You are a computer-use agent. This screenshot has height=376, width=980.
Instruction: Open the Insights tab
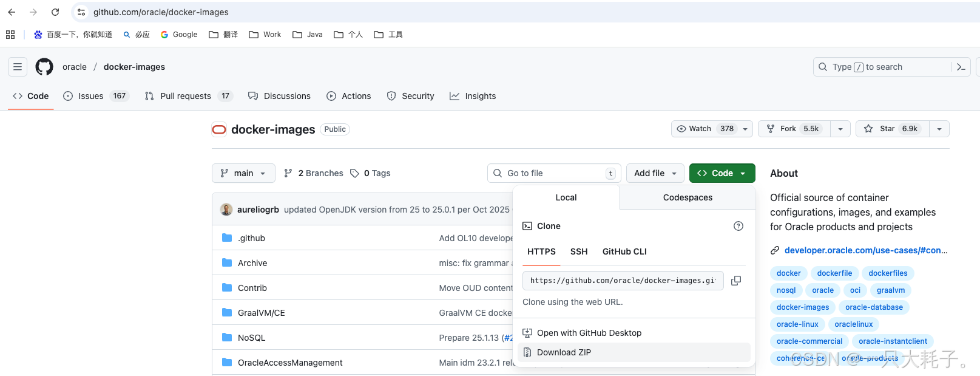coord(473,96)
